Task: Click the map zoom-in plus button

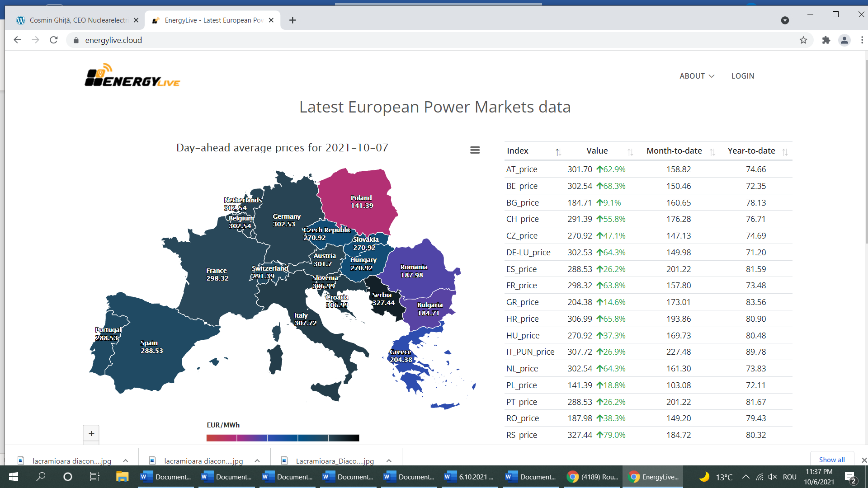Action: [x=91, y=433]
